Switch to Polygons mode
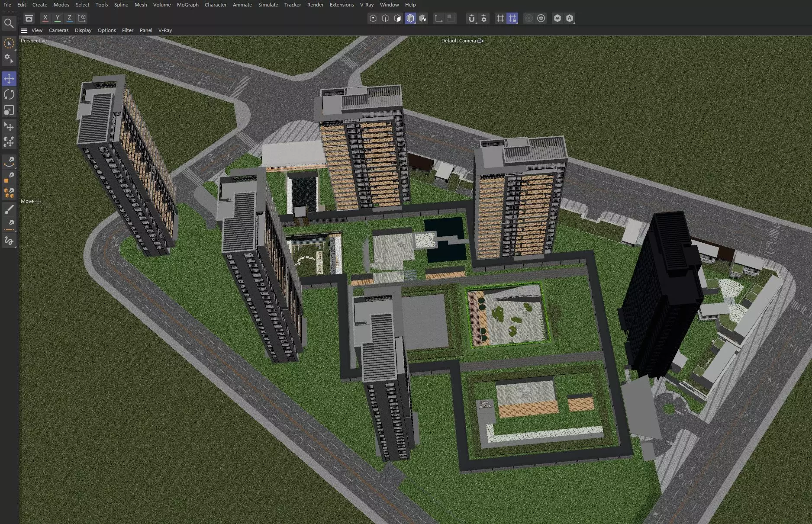Image resolution: width=812 pixels, height=524 pixels. (398, 18)
